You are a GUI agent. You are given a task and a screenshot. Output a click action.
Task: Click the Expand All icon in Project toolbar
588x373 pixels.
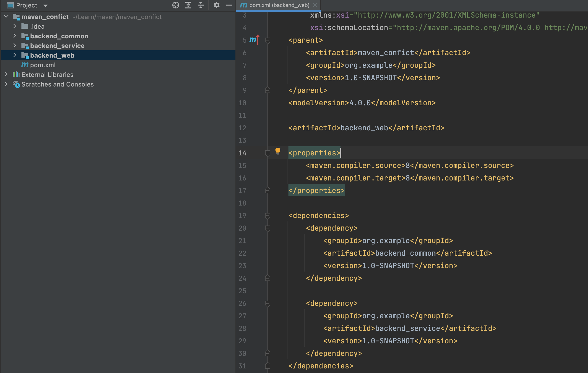pyautogui.click(x=188, y=5)
